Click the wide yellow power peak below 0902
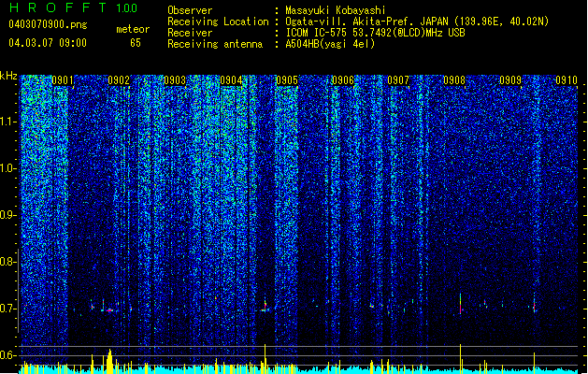 (109, 361)
